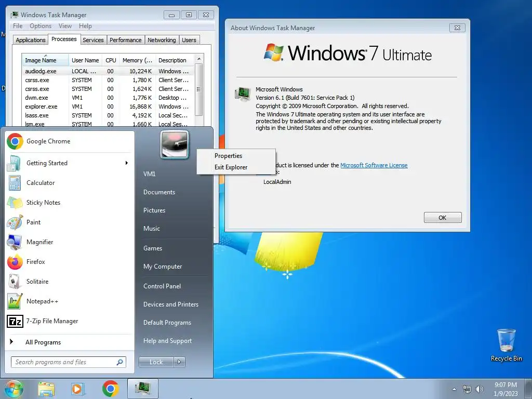The width and height of the screenshot is (532, 399).
Task: Open Task Manager Help menu
Action: (85, 26)
